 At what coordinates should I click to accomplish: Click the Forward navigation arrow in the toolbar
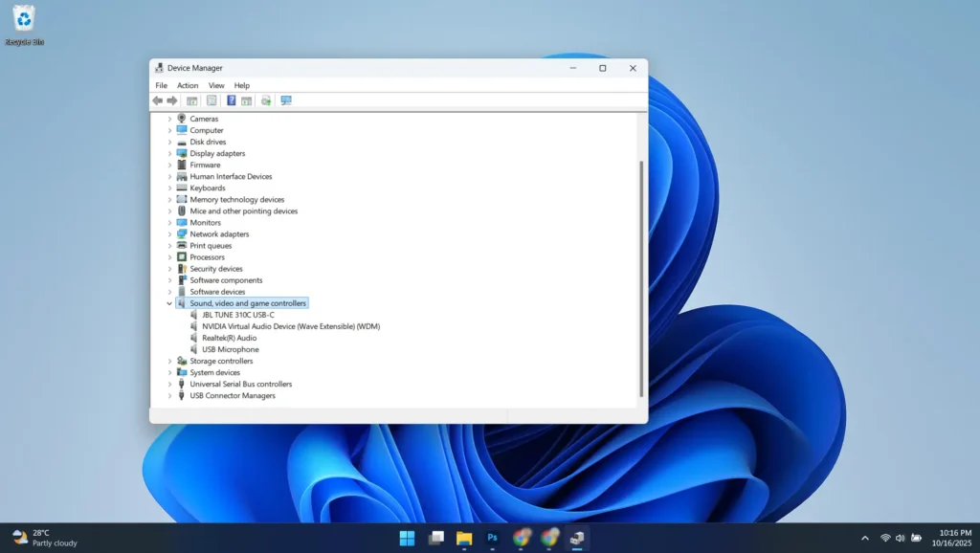click(x=172, y=100)
